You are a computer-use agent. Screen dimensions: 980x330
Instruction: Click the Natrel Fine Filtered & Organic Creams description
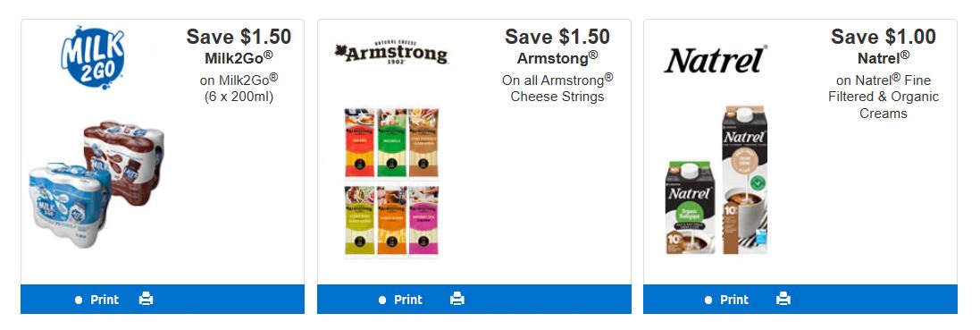[x=884, y=97]
